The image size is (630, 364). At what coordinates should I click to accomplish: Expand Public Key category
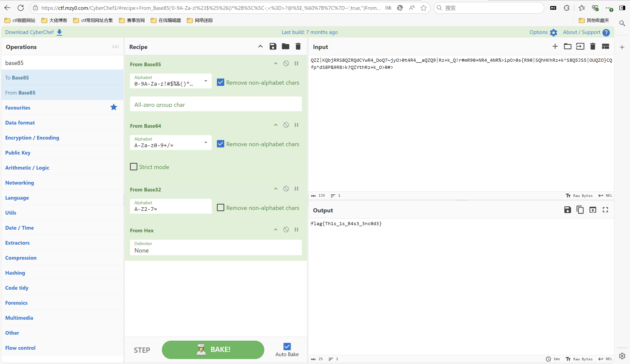62,153
